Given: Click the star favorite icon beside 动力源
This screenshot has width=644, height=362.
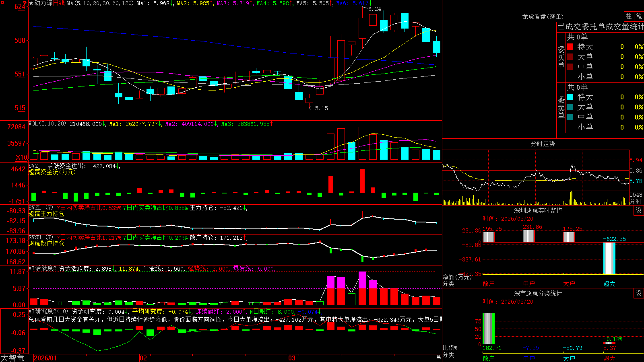Looking at the screenshot, I should click(31, 3).
